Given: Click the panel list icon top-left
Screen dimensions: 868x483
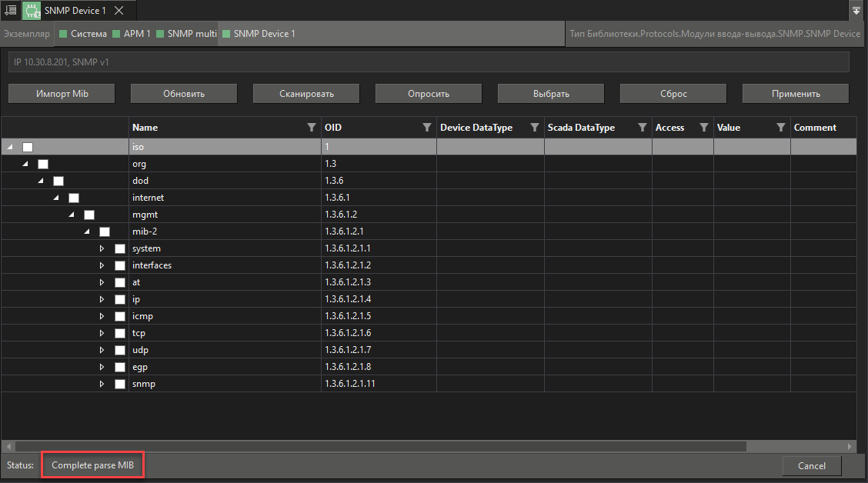Looking at the screenshot, I should coord(10,11).
